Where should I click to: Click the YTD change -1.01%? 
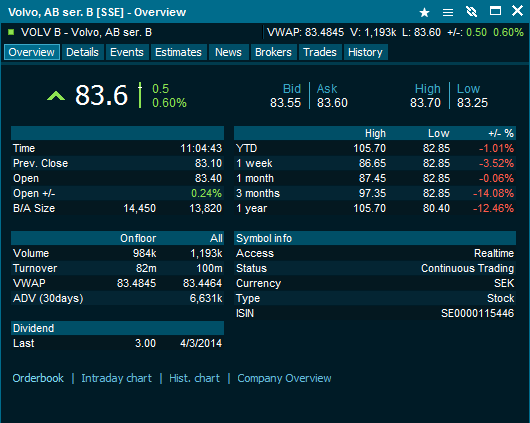497,148
